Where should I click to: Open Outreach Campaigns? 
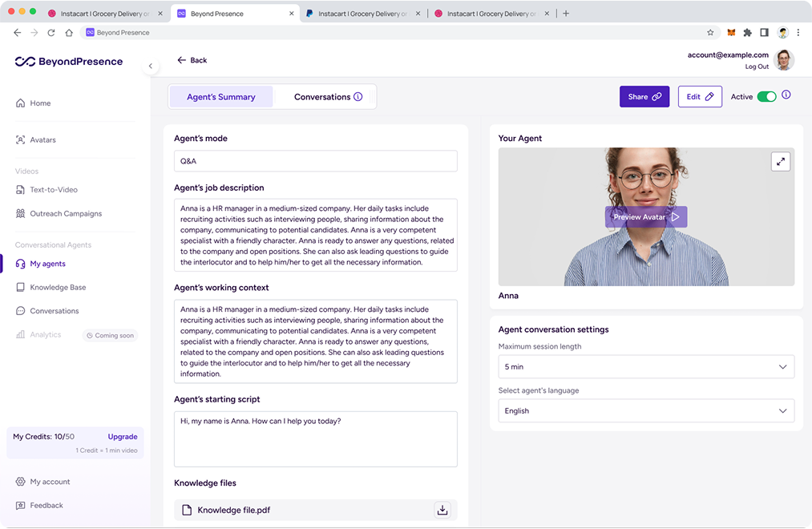pos(59,213)
